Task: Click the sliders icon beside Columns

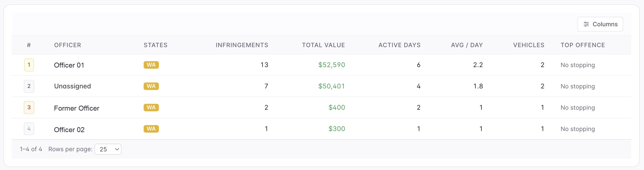Action: point(586,24)
